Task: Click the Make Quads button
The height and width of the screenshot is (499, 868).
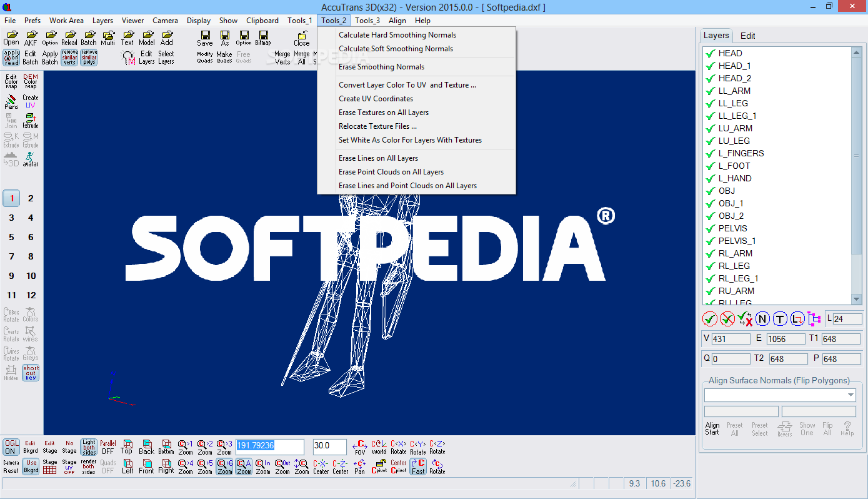Action: click(224, 58)
